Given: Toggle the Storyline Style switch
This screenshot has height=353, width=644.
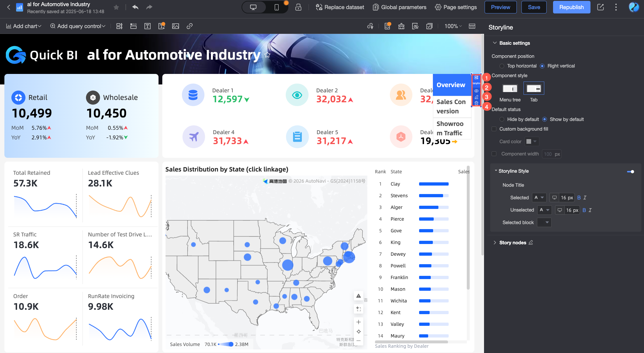Looking at the screenshot, I should click(x=631, y=172).
